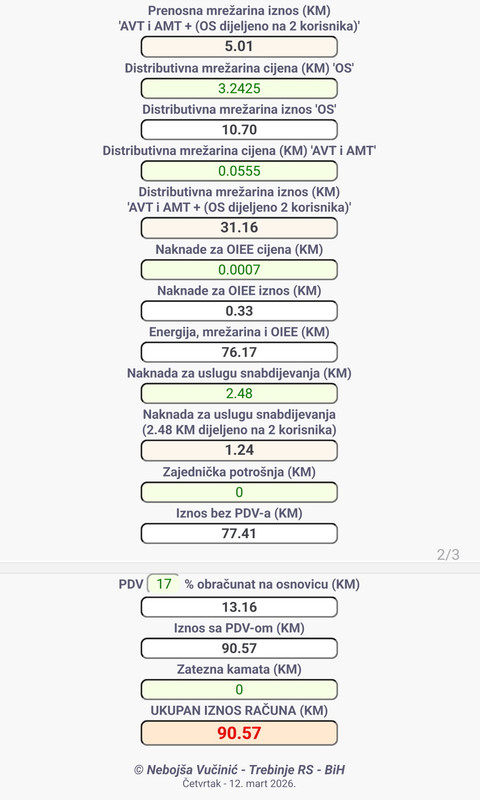Click the date Četvrtak 12. mart 2026
This screenshot has height=800, width=480.
pyautogui.click(x=239, y=783)
